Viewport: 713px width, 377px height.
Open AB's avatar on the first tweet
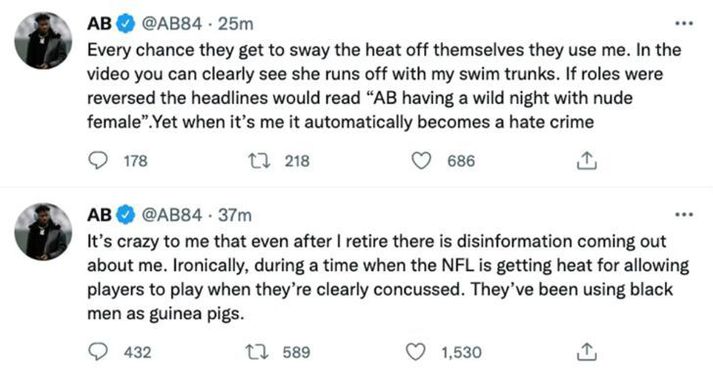coord(43,40)
